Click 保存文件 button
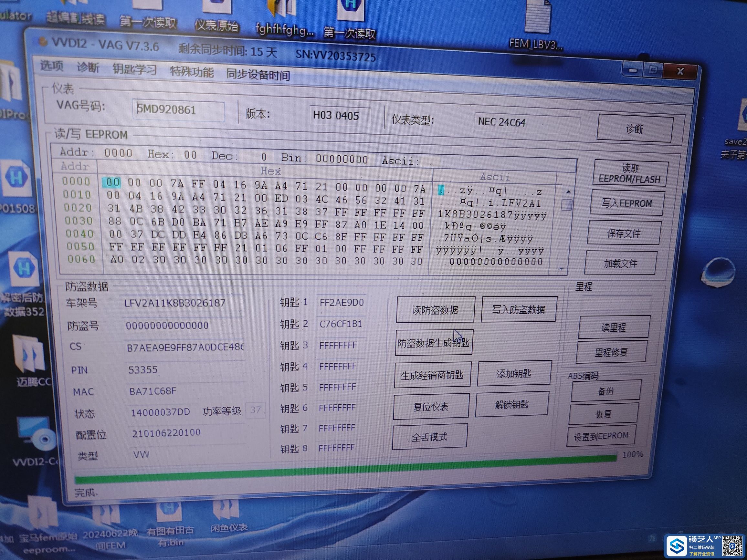The width and height of the screenshot is (747, 560). pos(624,233)
